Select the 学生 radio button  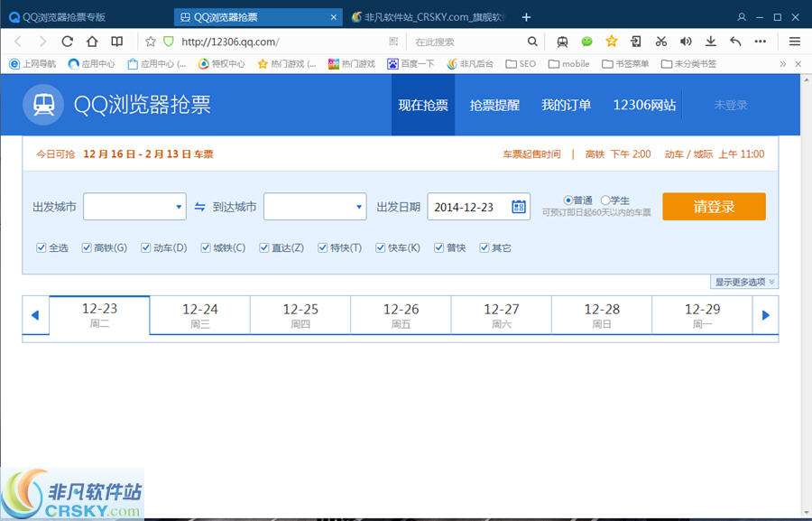point(604,200)
